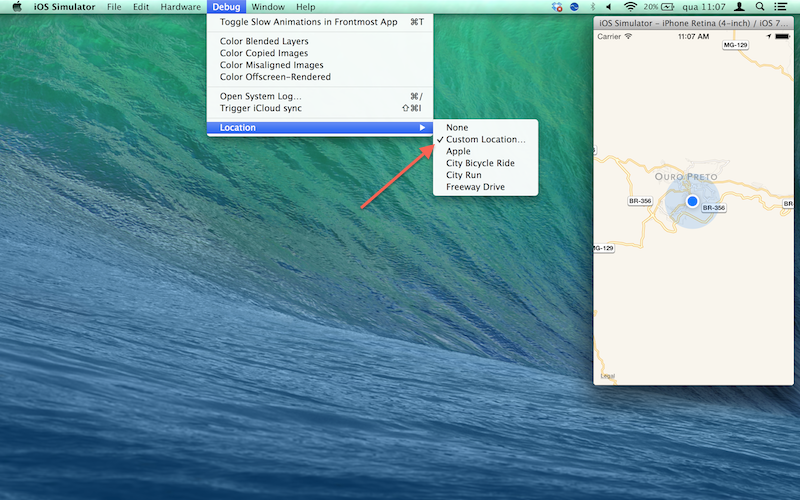
Task: Click the clock showing qua 11:07
Action: (x=704, y=7)
